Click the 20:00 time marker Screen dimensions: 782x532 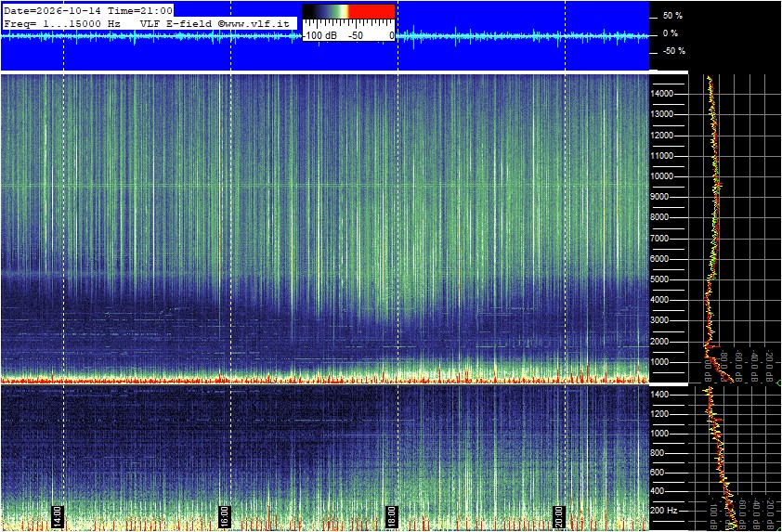[559, 517]
